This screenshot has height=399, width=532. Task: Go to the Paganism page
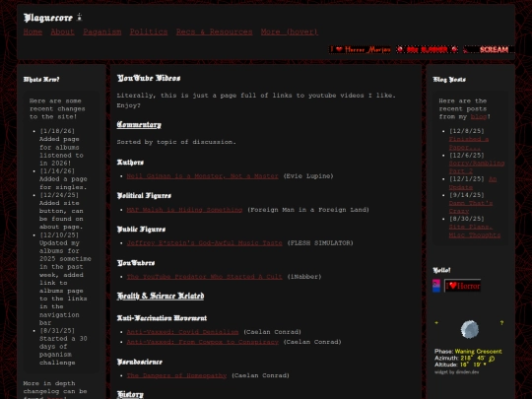(102, 32)
